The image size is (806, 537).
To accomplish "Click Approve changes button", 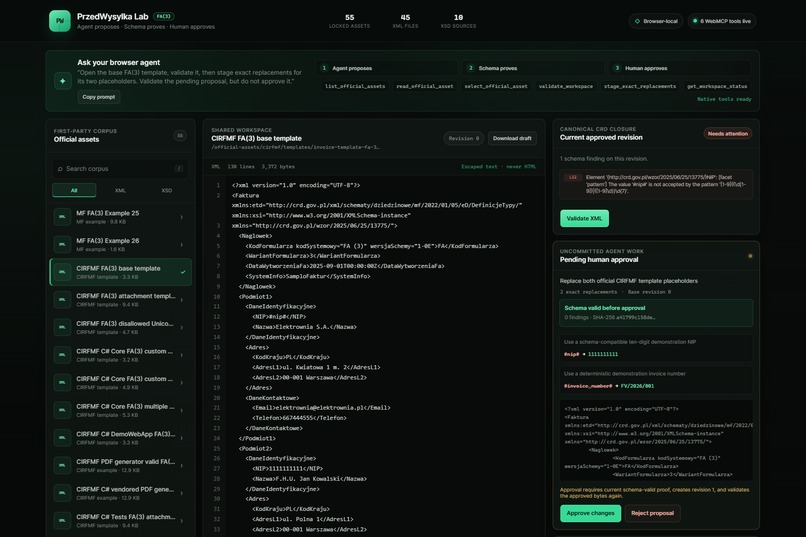I will point(590,513).
